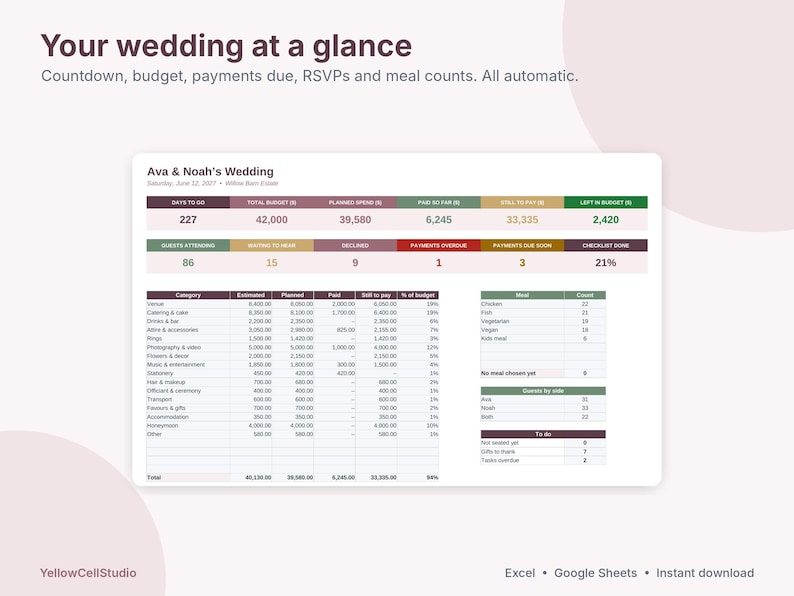The image size is (794, 596).
Task: Select the Accommodation category cell
Action: click(x=188, y=417)
